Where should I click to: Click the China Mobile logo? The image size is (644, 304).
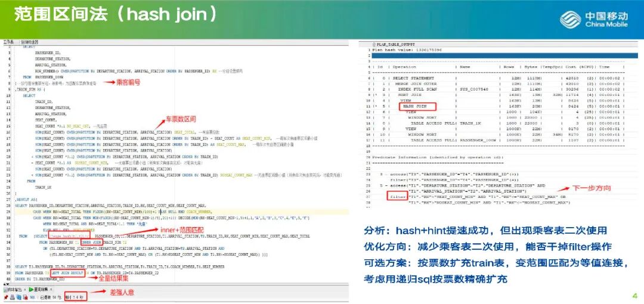594,19
